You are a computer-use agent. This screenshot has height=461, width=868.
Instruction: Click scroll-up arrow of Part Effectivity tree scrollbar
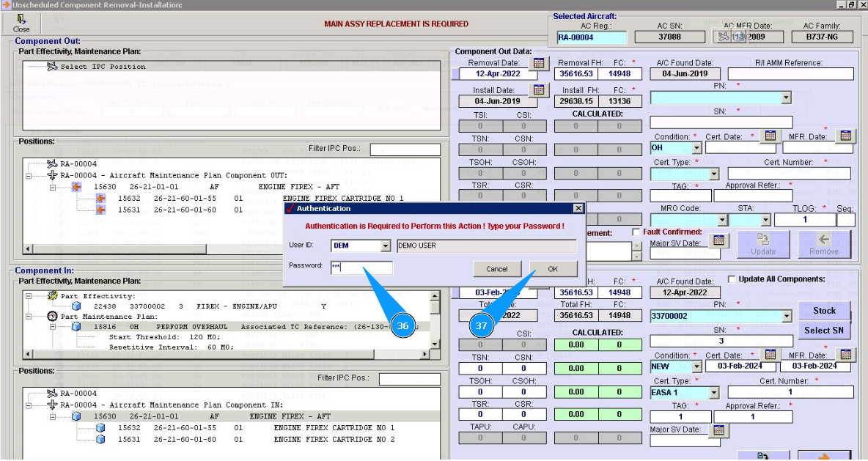435,296
